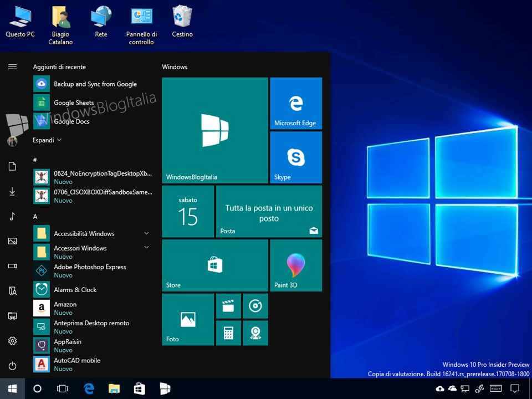Open network status tray icon
532x399 pixels.
tap(465, 388)
